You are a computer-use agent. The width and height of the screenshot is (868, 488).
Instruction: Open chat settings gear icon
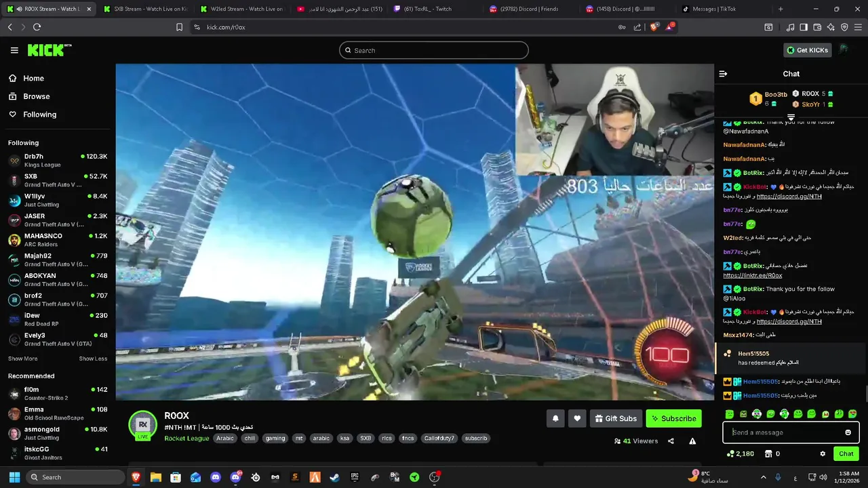pyautogui.click(x=823, y=454)
